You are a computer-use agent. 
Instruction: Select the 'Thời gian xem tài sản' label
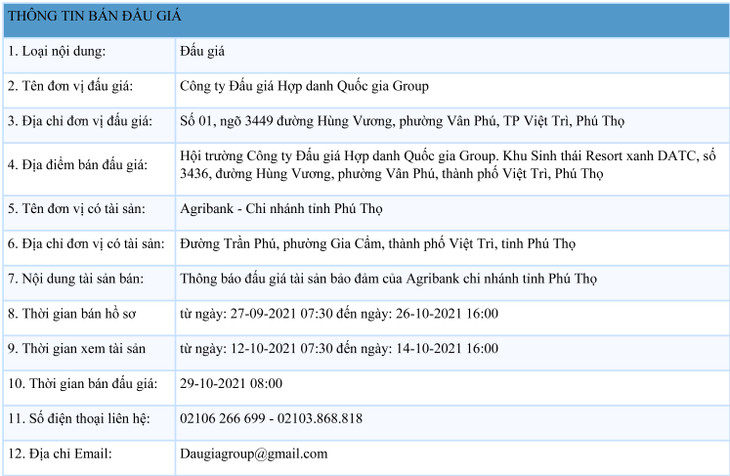pyautogui.click(x=76, y=348)
